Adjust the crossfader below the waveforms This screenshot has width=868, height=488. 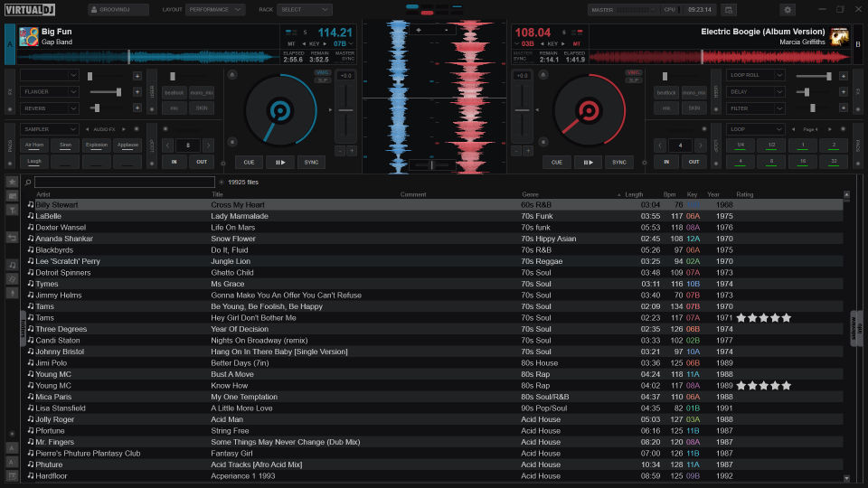click(432, 164)
